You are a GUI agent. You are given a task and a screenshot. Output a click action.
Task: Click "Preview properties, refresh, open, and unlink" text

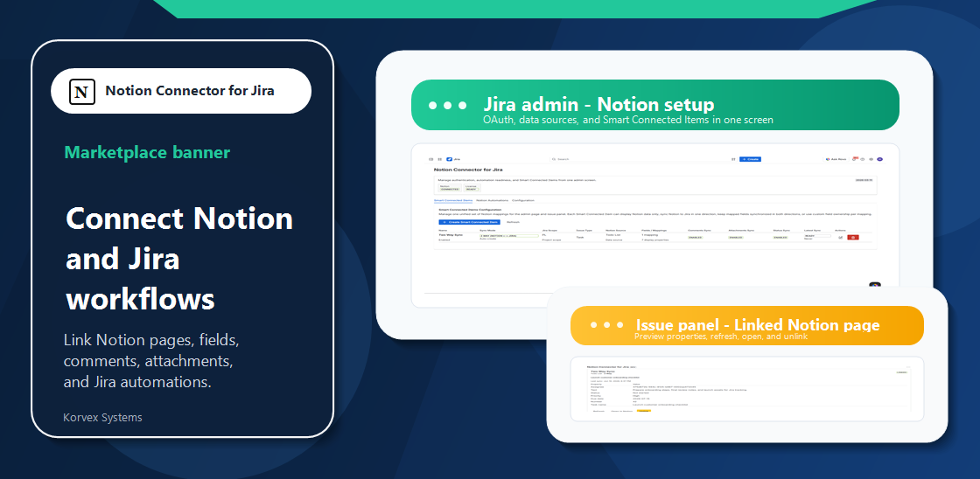pyautogui.click(x=721, y=337)
